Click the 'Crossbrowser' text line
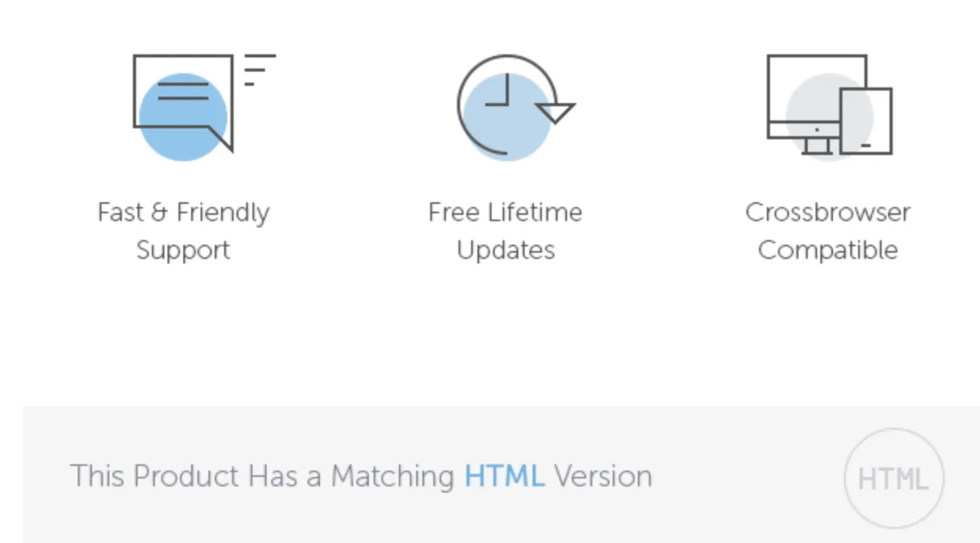The width and height of the screenshot is (980, 543). click(827, 212)
